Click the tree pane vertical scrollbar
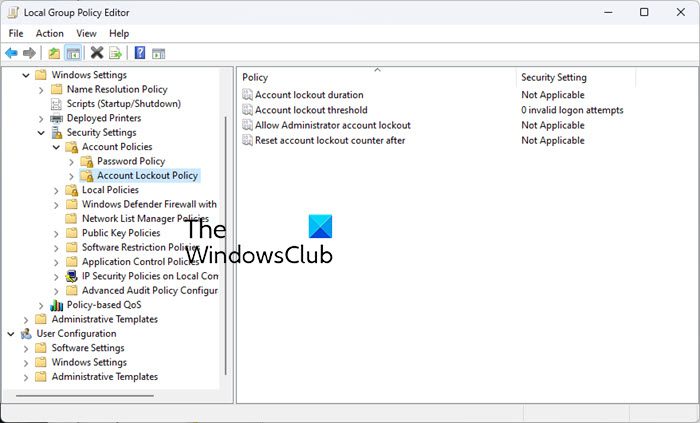The height and width of the screenshot is (423, 700). [226, 245]
